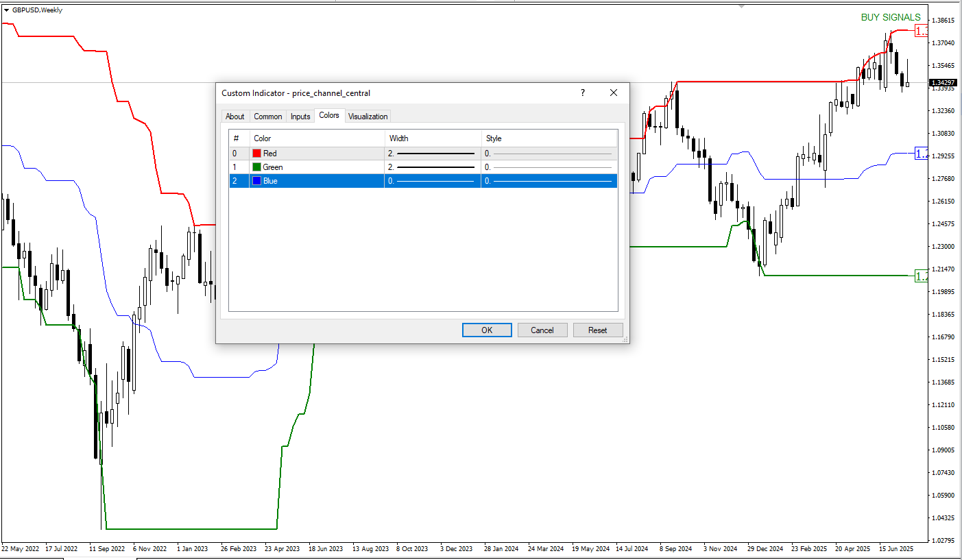Screen dimensions: 962x560
Task: Open the Inputs tab
Action: point(300,117)
